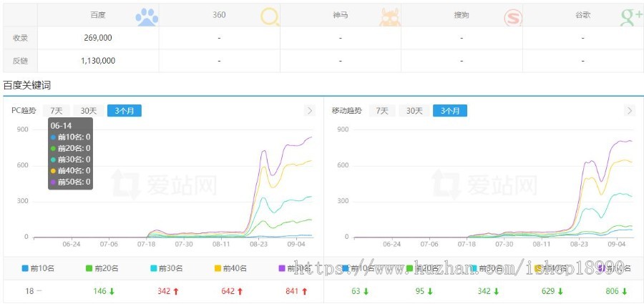Click the tooltip date 06-14
This screenshot has height=304, width=644.
[62, 126]
